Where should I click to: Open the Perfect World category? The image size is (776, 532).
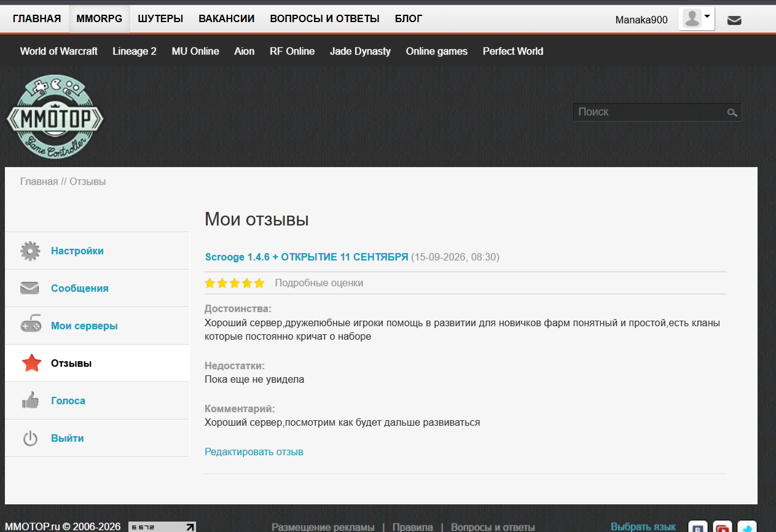tap(513, 51)
